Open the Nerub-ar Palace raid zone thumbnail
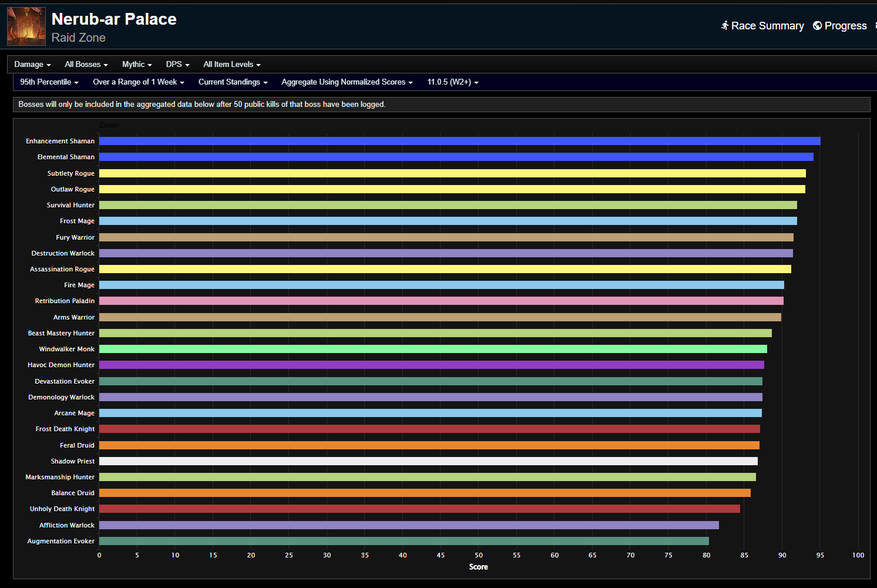 click(x=26, y=26)
